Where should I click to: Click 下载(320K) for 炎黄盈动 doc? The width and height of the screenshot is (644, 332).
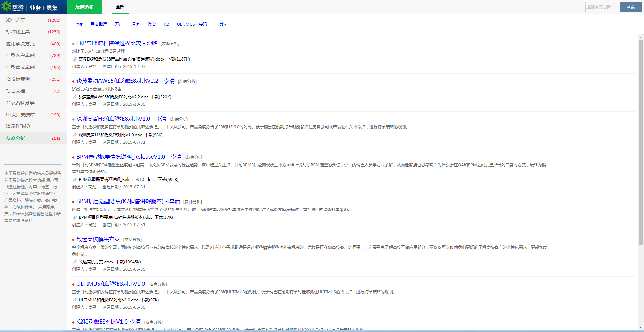(x=161, y=97)
